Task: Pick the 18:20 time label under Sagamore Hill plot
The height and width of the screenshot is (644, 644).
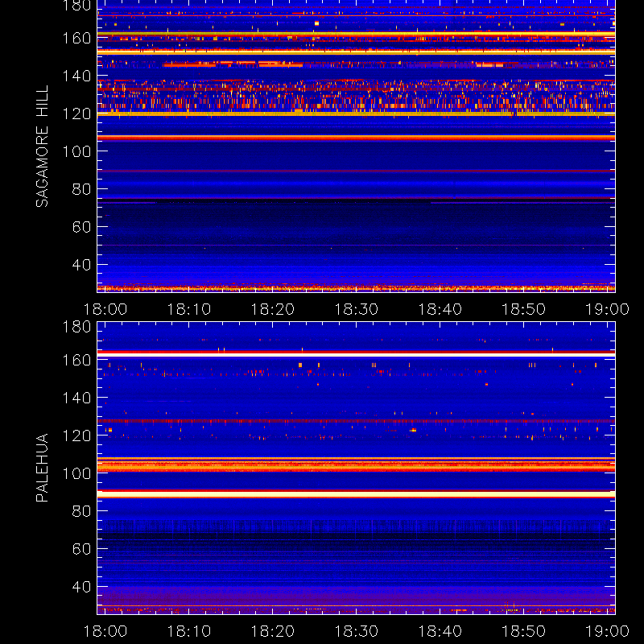Action: (x=273, y=309)
